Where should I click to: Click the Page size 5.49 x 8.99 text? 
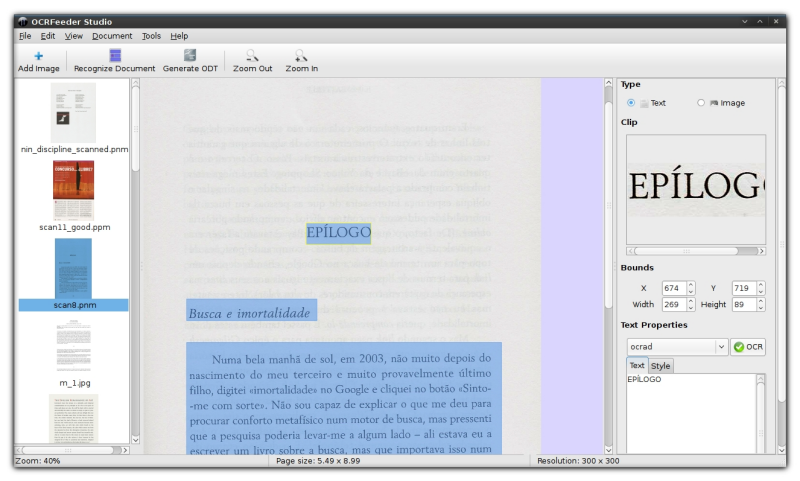tap(318, 461)
